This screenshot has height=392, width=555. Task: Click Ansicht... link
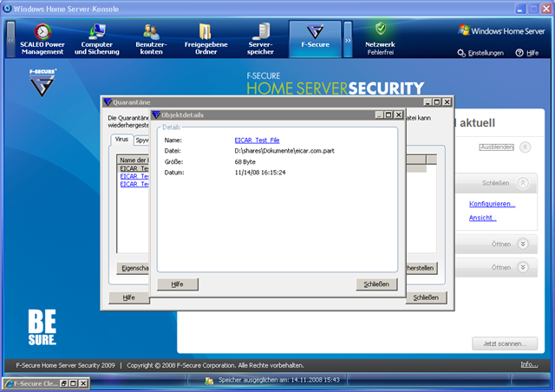(482, 218)
